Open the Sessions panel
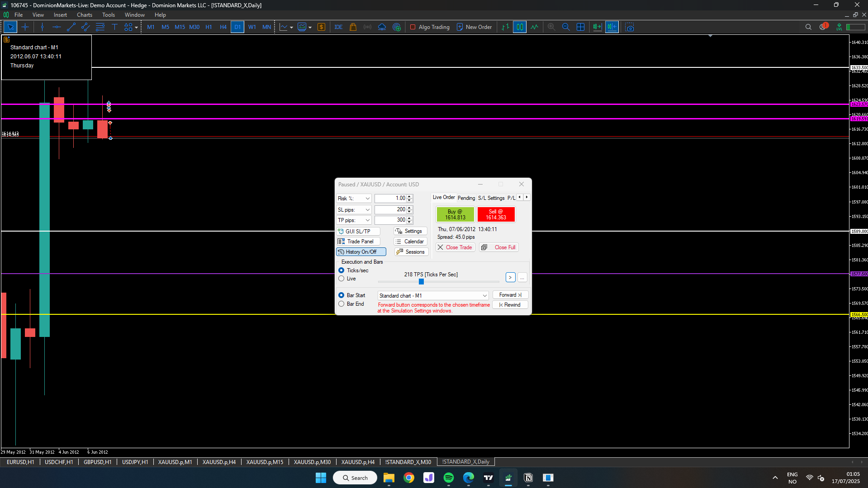Image resolution: width=868 pixels, height=488 pixels. [x=411, y=252]
